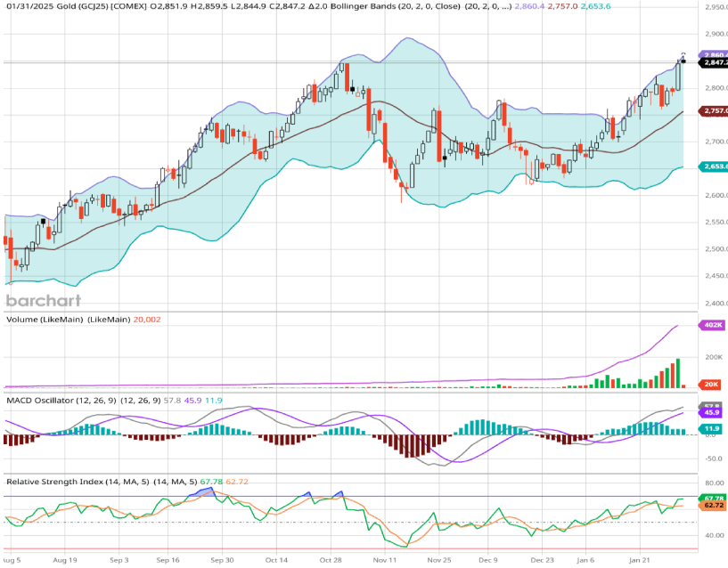Click the 2,950.0 price axis label
This screenshot has width=728, height=568.
tap(716, 7)
